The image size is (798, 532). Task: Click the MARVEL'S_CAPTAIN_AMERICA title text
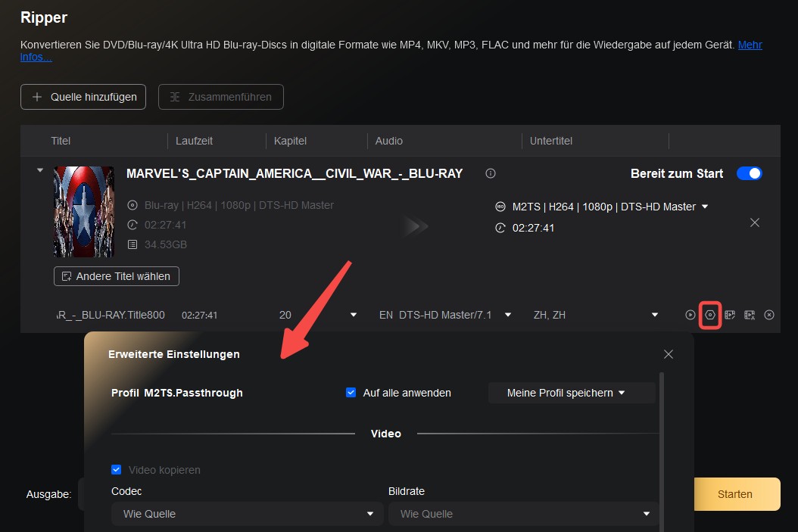[295, 173]
